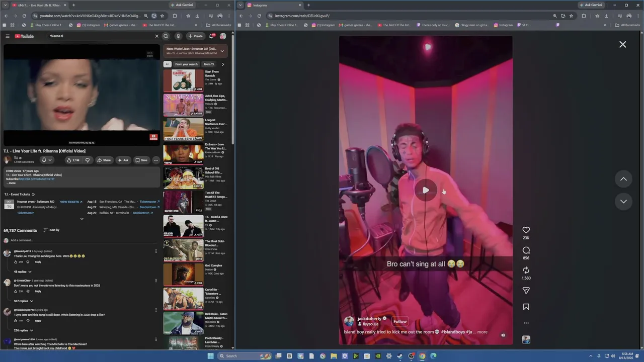Play the paused Instagram reel
This screenshot has height=362, width=644.
click(426, 191)
